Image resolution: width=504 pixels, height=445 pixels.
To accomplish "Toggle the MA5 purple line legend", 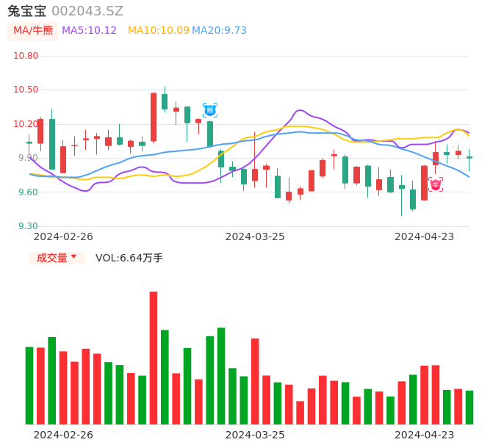I will tap(90, 31).
